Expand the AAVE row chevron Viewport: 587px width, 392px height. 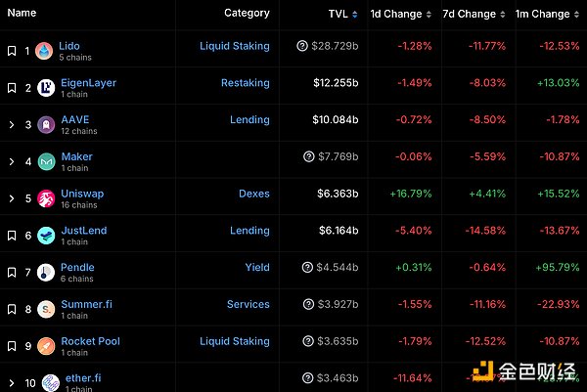click(x=12, y=125)
